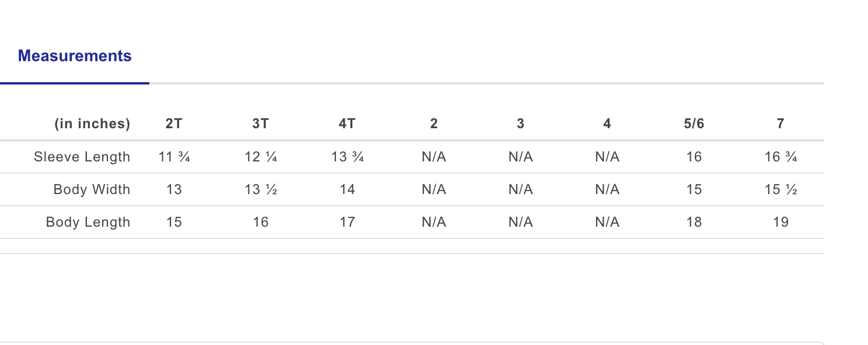Click the (in inches) header label
Screen dimensions: 868x345
coord(92,124)
